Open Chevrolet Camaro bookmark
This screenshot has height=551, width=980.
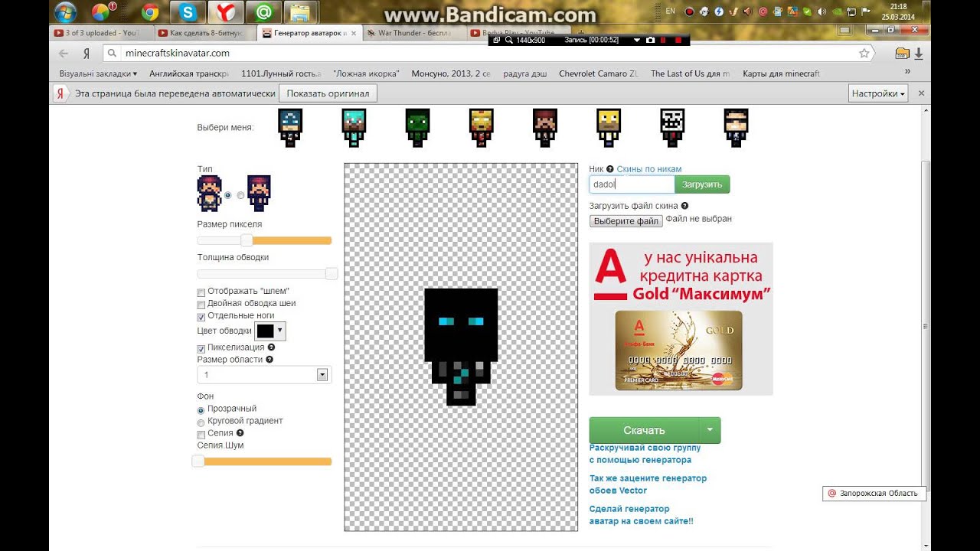tap(598, 73)
